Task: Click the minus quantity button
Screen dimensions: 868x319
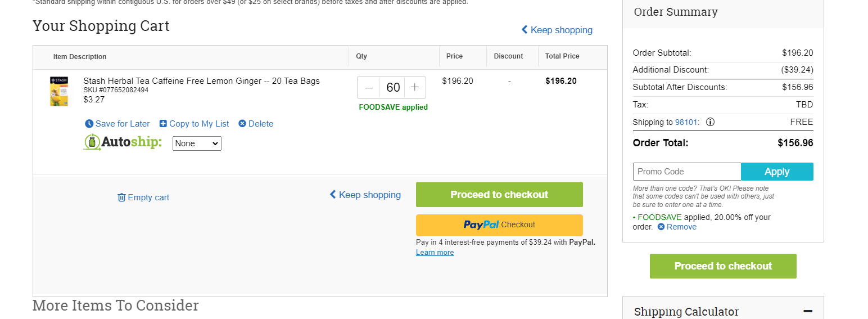Action: tap(369, 87)
